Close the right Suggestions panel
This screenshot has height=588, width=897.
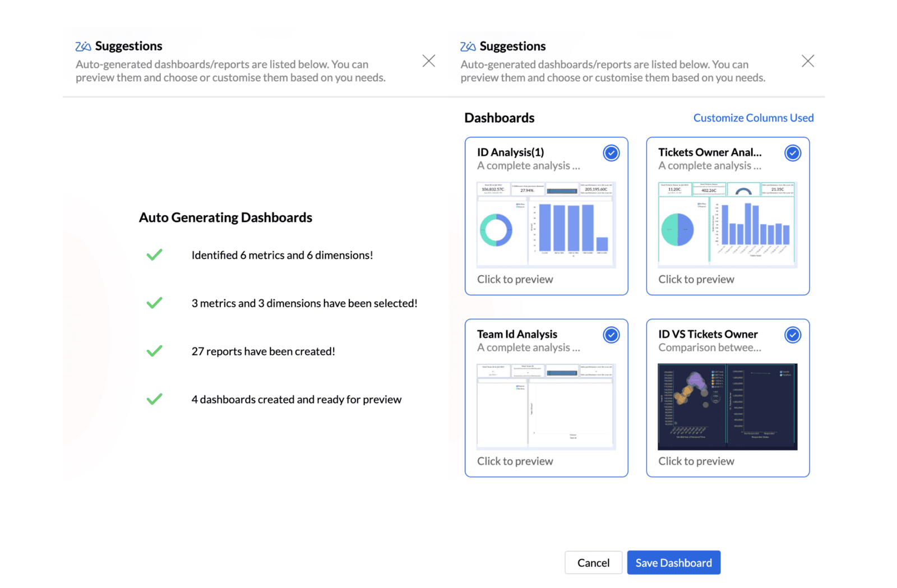808,61
